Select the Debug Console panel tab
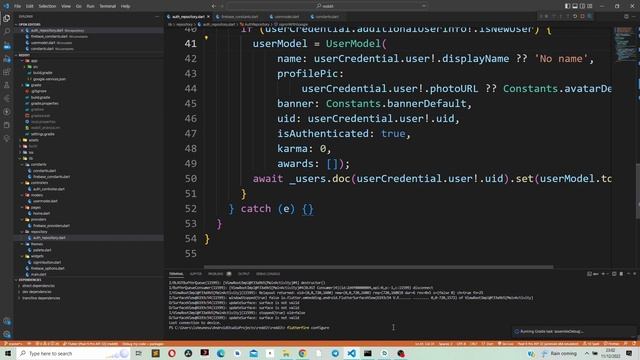 268,274
